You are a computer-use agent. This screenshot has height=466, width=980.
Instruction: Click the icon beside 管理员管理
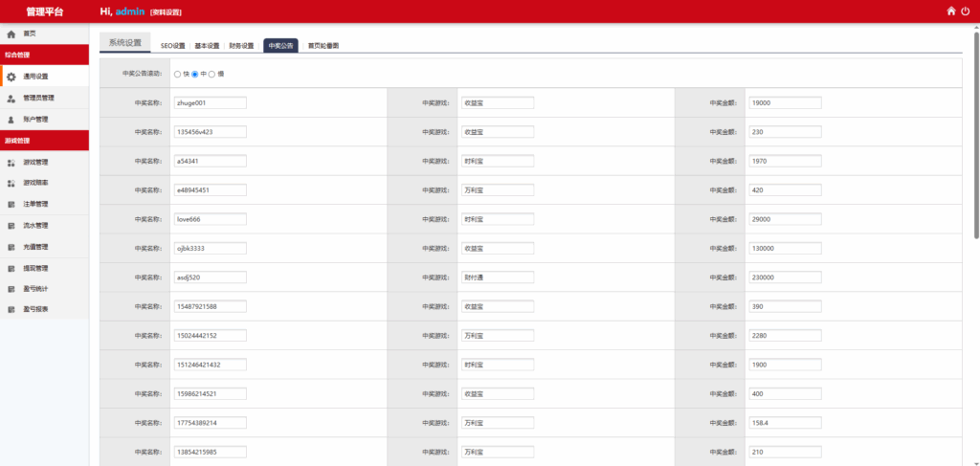[x=11, y=98]
